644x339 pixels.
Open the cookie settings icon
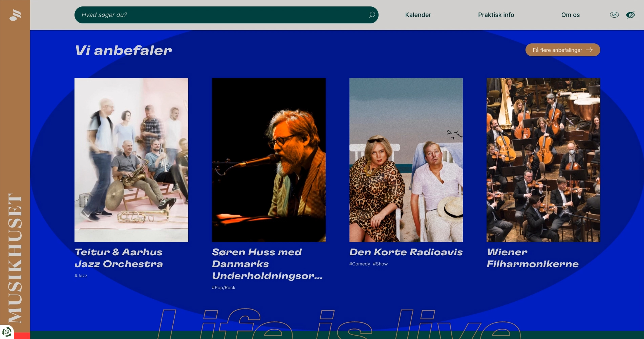[7, 332]
